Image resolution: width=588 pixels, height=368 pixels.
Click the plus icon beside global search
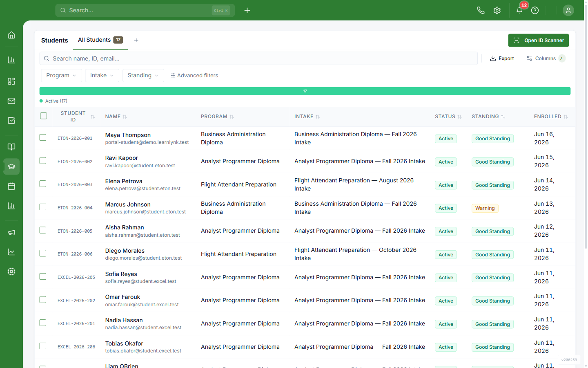pyautogui.click(x=247, y=10)
